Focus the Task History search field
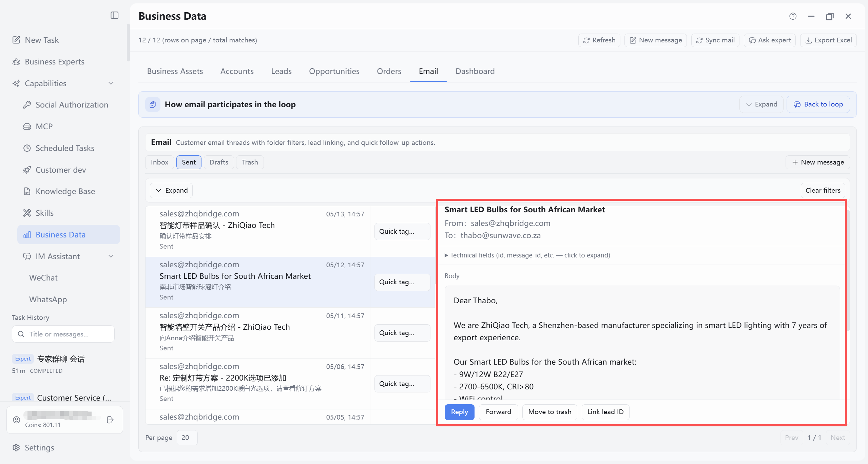The image size is (868, 464). pos(63,334)
